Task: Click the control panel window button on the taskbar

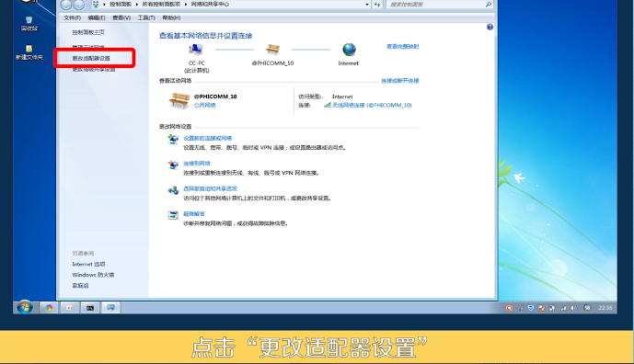Action: coord(110,308)
